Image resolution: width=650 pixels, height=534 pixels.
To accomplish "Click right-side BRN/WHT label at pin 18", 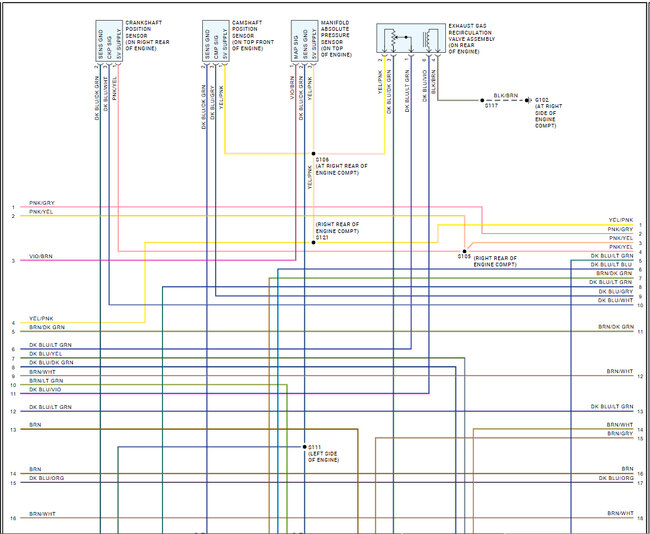I will tap(621, 513).
